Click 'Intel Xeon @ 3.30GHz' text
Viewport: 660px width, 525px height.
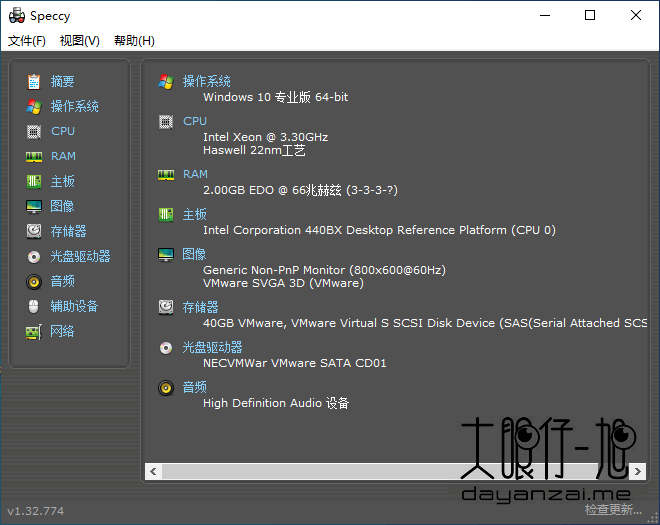(x=266, y=137)
